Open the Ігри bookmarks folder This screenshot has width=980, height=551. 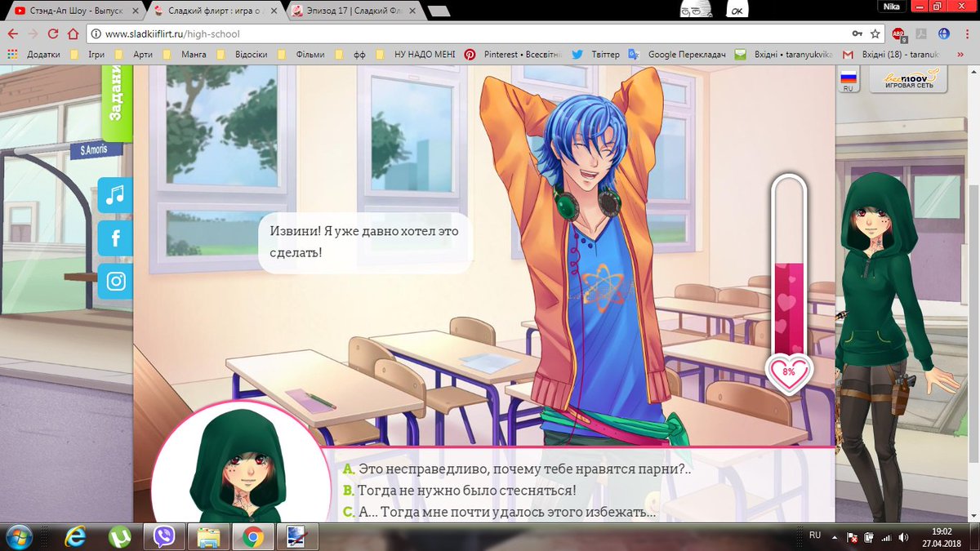[x=89, y=55]
